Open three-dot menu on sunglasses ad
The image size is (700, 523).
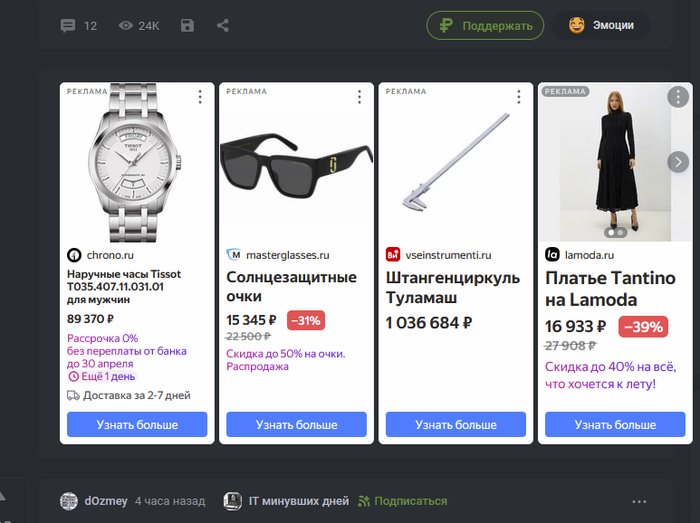click(359, 97)
